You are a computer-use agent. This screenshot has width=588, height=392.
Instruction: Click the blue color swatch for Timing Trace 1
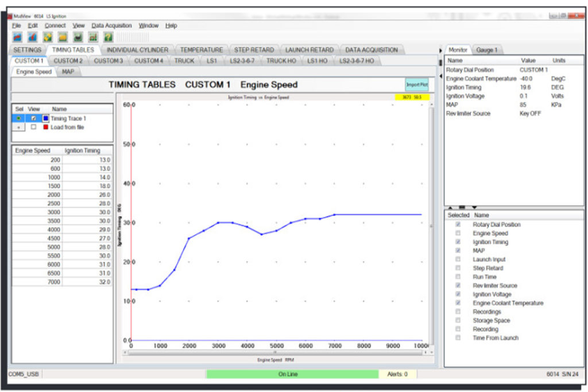pyautogui.click(x=46, y=118)
